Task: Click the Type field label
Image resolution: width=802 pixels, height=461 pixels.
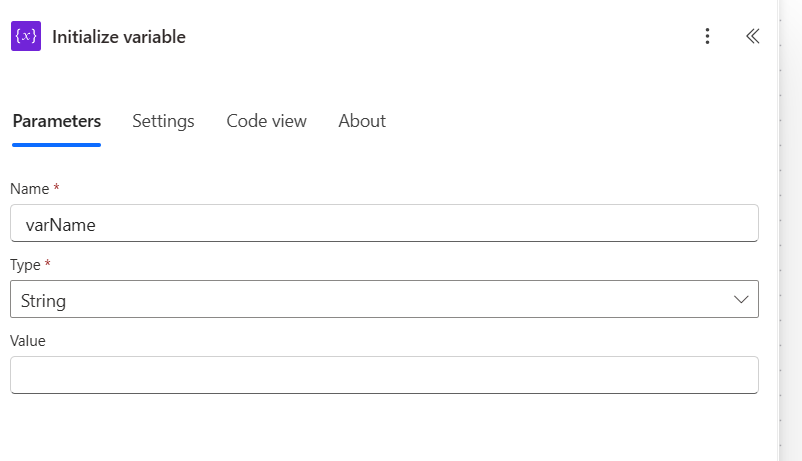Action: [x=25, y=265]
